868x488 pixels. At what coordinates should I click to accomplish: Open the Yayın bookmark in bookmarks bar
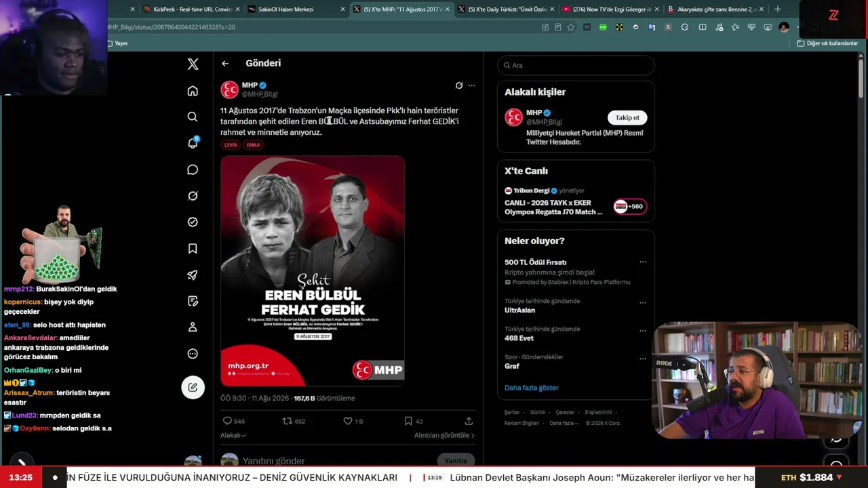117,43
